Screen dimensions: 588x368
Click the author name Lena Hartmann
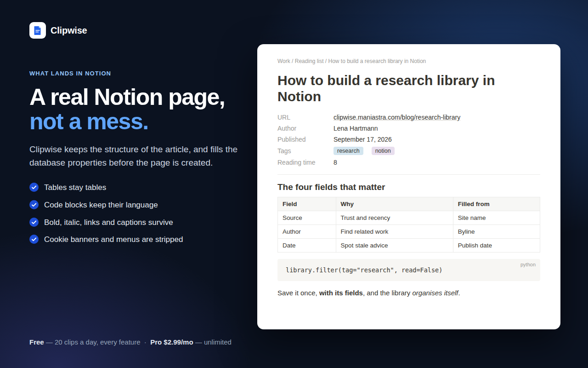pos(356,128)
